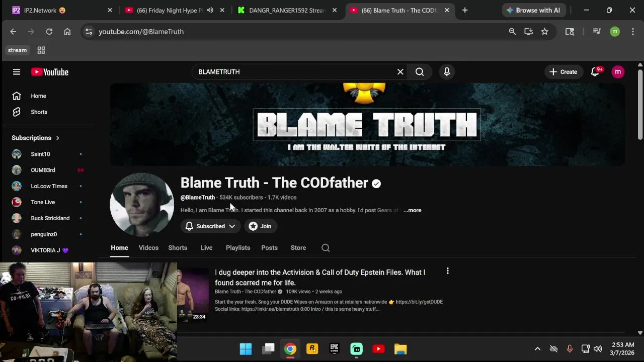Clear the BLAMETRUTH search text
The width and height of the screenshot is (644, 362).
(400, 72)
